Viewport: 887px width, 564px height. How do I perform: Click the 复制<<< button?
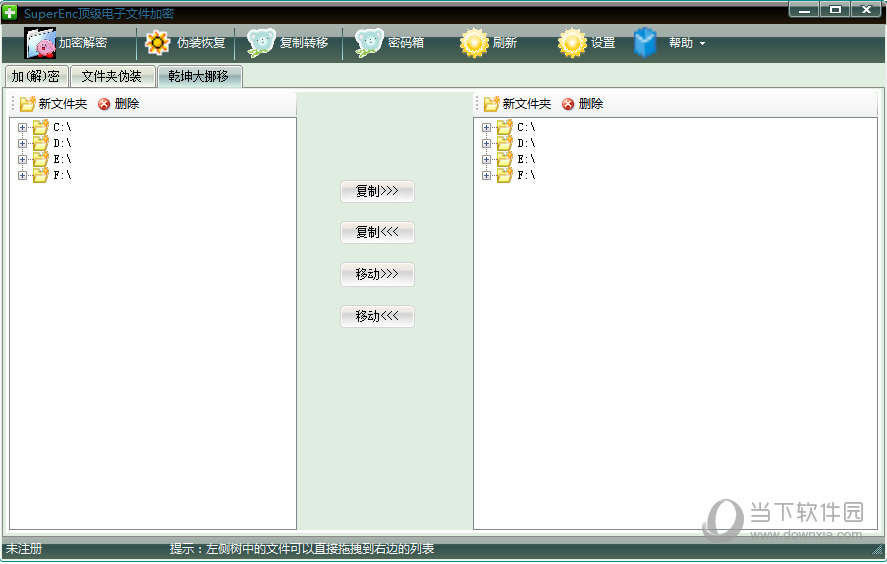(x=377, y=233)
